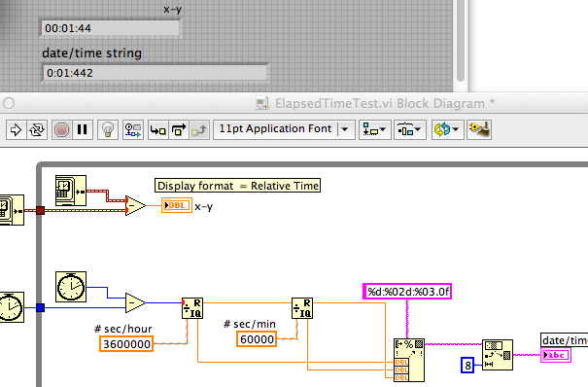Open the Reorder dropdown
This screenshot has height=387, width=588.
[x=447, y=130]
